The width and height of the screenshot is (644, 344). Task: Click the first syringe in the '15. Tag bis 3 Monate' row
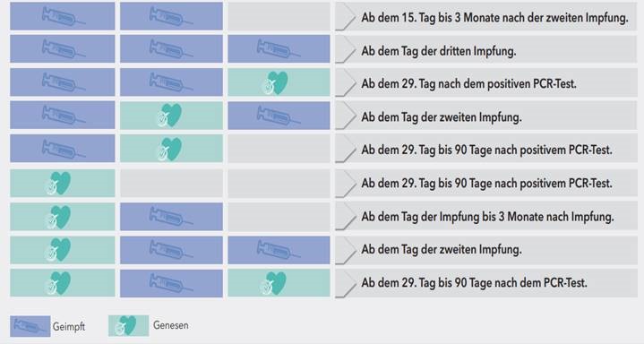coord(64,16)
